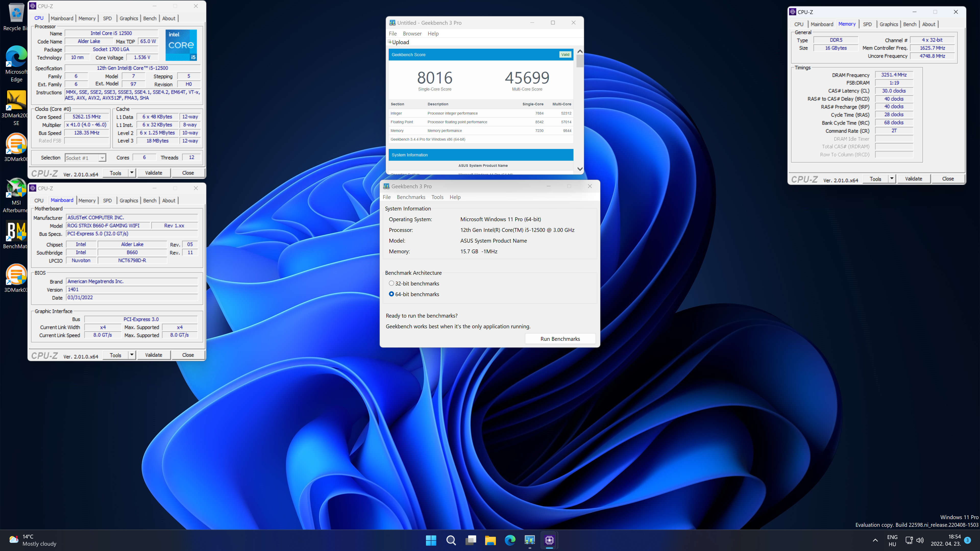This screenshot has height=551, width=980.
Task: Click Close button in Mainboard CPU-Z window
Action: (188, 355)
